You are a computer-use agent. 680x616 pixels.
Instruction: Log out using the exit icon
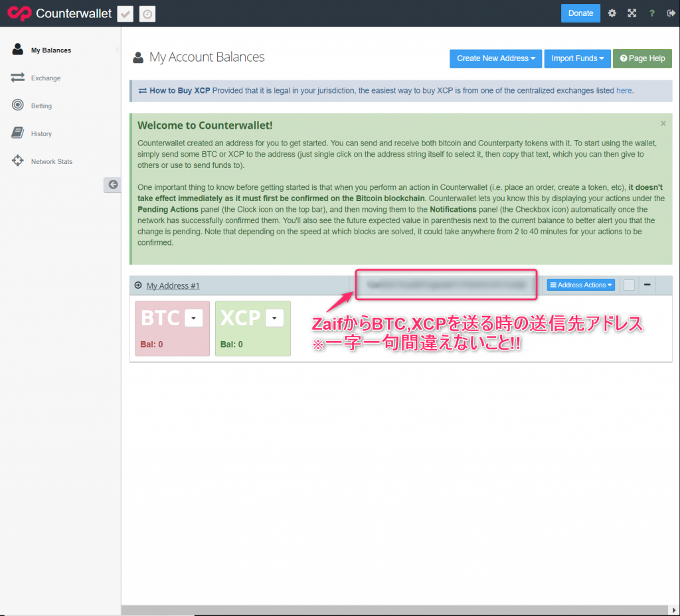(x=670, y=13)
